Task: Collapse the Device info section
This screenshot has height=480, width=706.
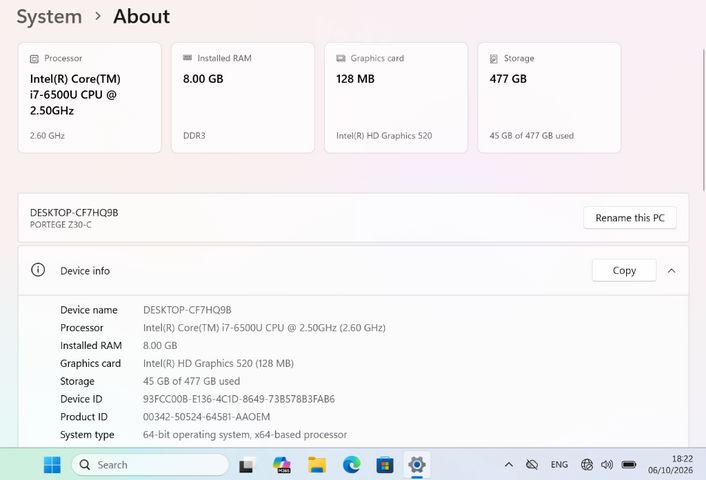Action: point(671,271)
